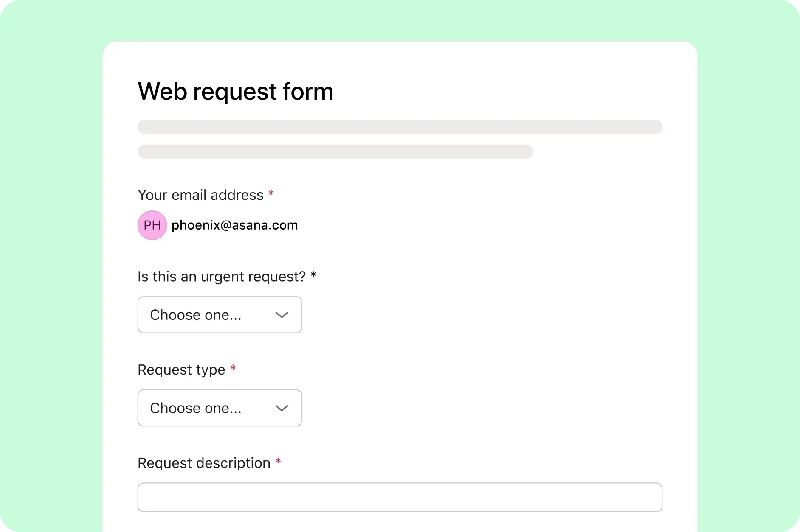Click the Your email address label

point(200,195)
